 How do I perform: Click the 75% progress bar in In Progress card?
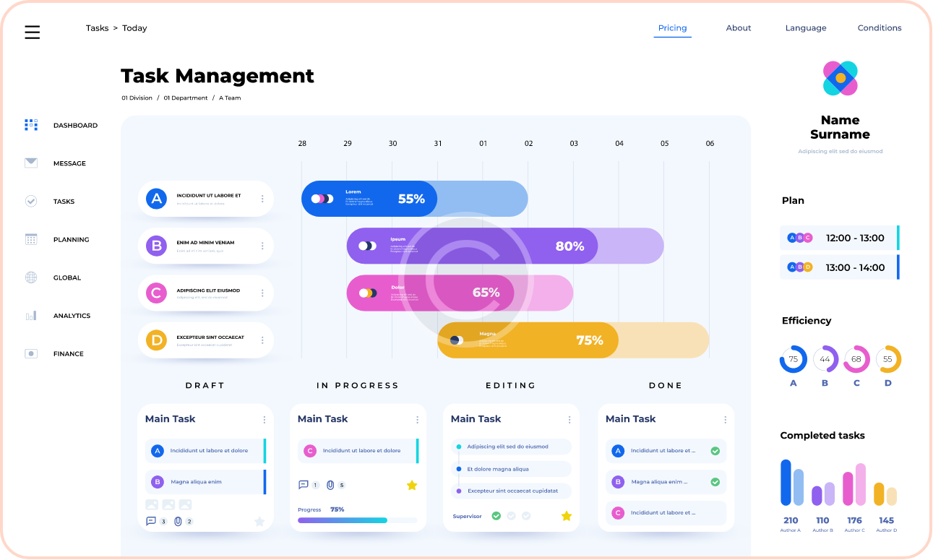pyautogui.click(x=357, y=520)
